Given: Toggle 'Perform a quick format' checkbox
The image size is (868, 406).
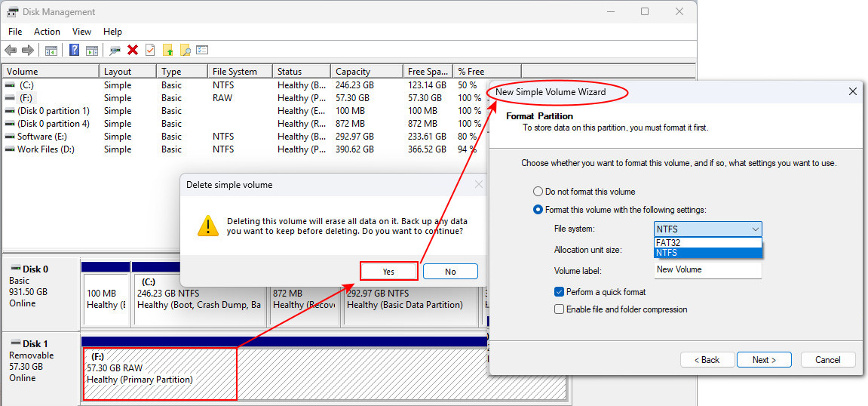Looking at the screenshot, I should click(x=559, y=292).
